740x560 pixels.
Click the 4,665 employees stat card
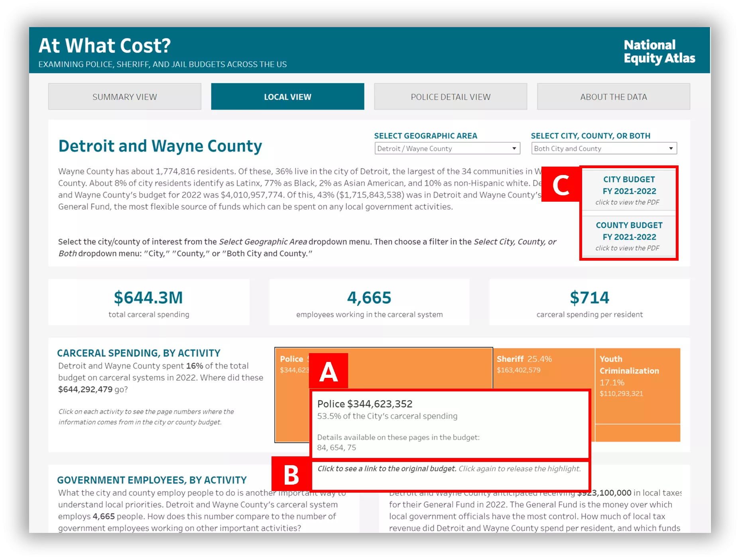[x=369, y=303]
